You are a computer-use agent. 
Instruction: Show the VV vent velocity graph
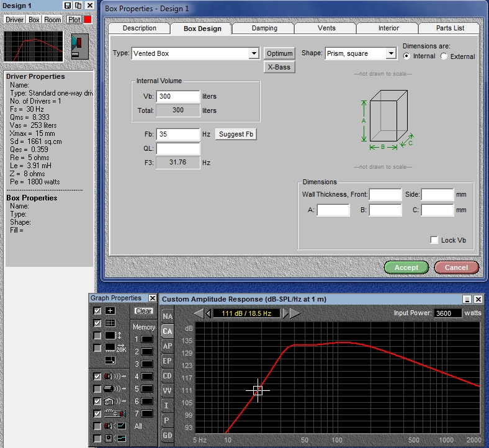point(168,391)
